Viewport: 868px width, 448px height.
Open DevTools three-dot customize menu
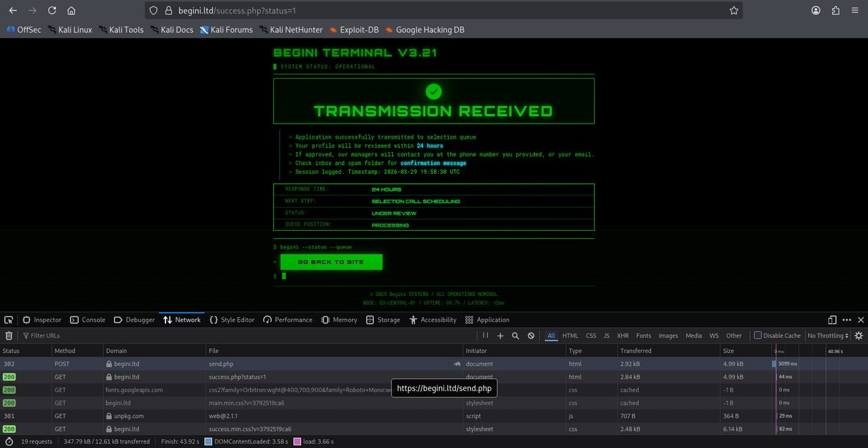(846, 320)
